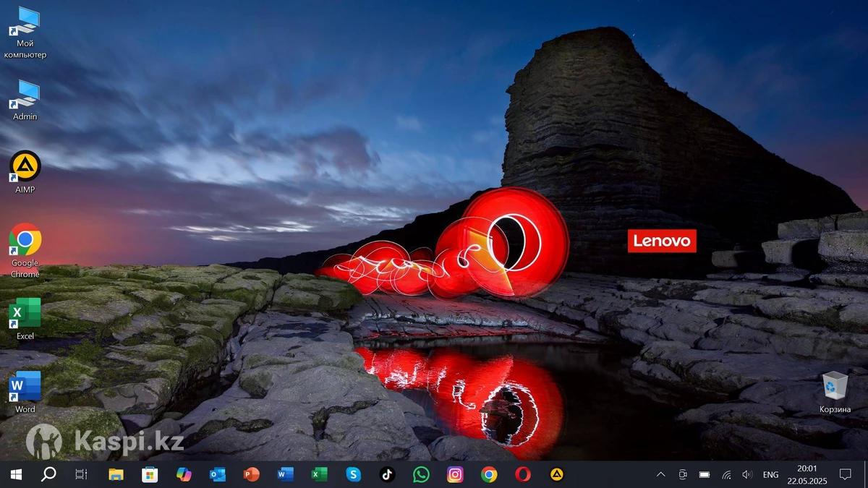This screenshot has width=868, height=488.
Task: Open Task View on the taskbar
Action: [x=82, y=474]
